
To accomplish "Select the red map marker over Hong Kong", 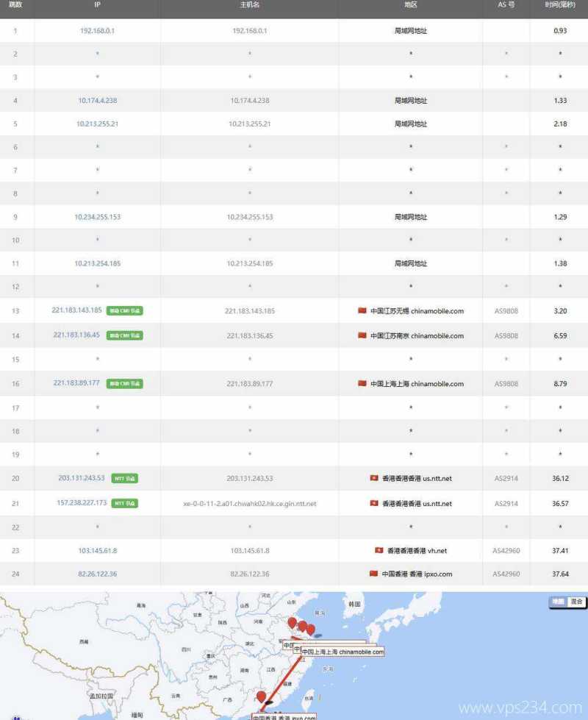I will pyautogui.click(x=261, y=696).
